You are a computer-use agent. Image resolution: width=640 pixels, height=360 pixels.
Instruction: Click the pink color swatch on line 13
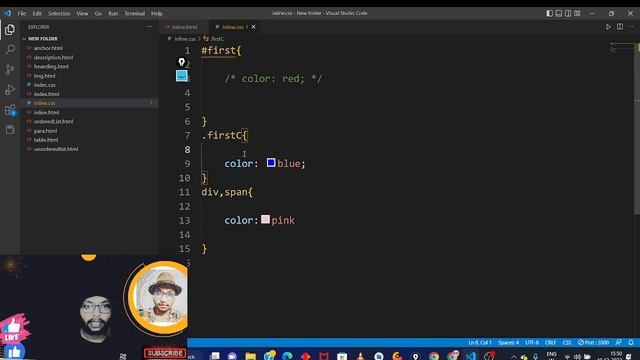[x=265, y=219]
